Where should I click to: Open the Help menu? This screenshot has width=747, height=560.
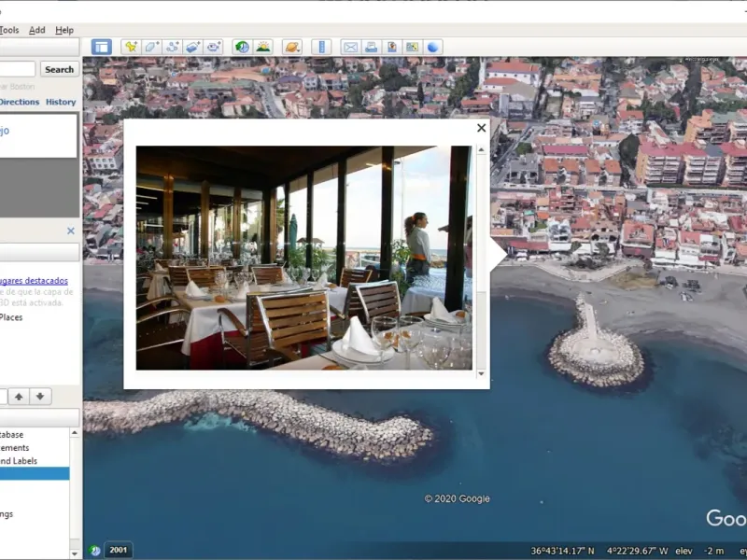click(x=64, y=30)
